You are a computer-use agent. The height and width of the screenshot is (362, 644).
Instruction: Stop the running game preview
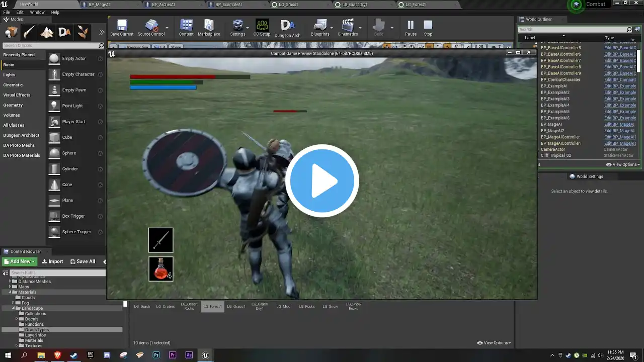click(x=428, y=28)
